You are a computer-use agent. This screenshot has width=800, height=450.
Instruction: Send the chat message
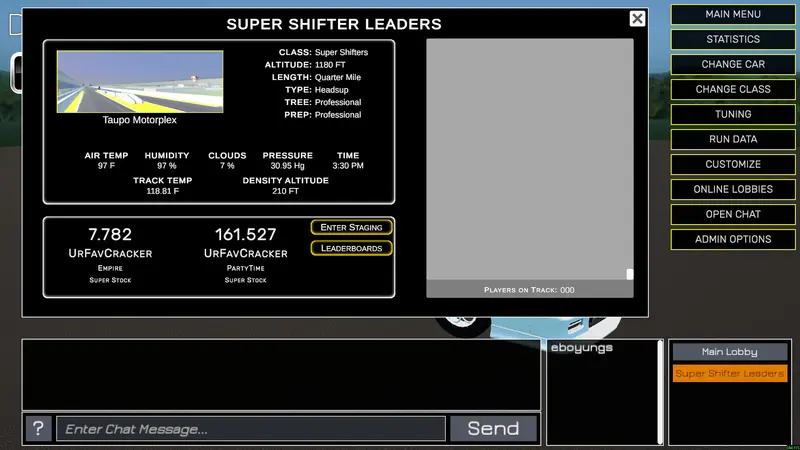click(x=493, y=429)
